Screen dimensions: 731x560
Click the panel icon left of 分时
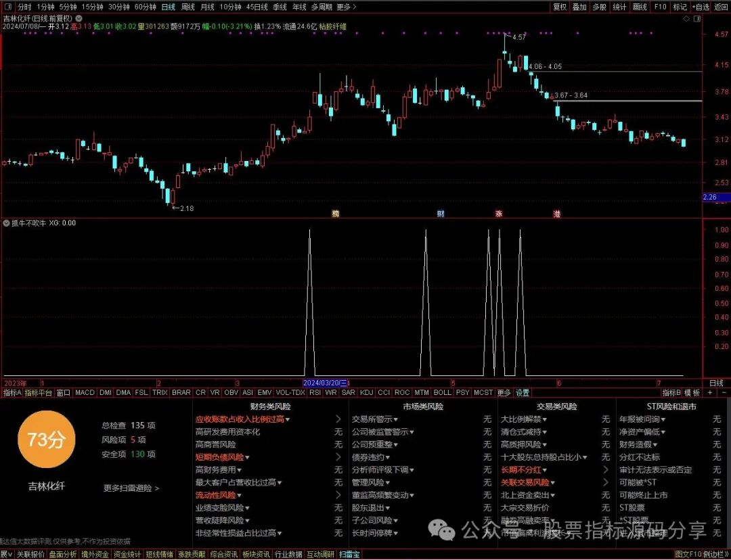coord(9,7)
